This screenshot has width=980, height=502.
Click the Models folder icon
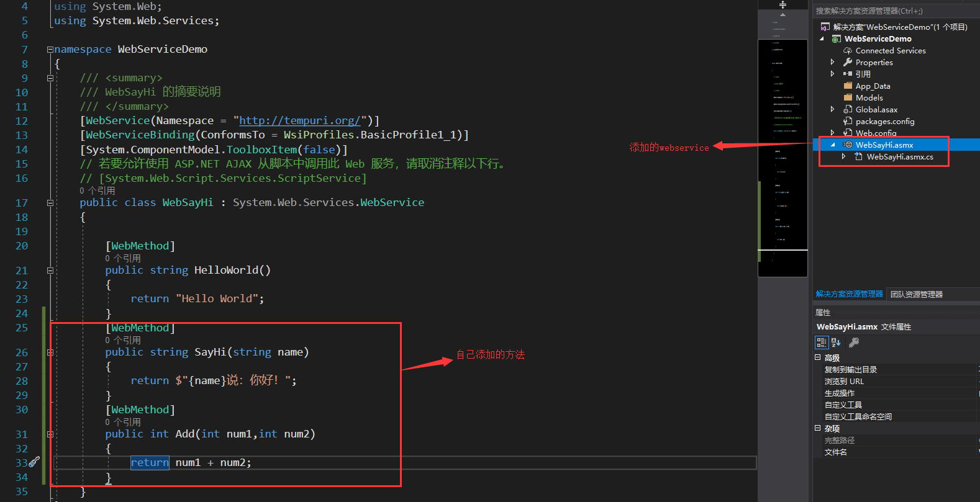click(848, 97)
